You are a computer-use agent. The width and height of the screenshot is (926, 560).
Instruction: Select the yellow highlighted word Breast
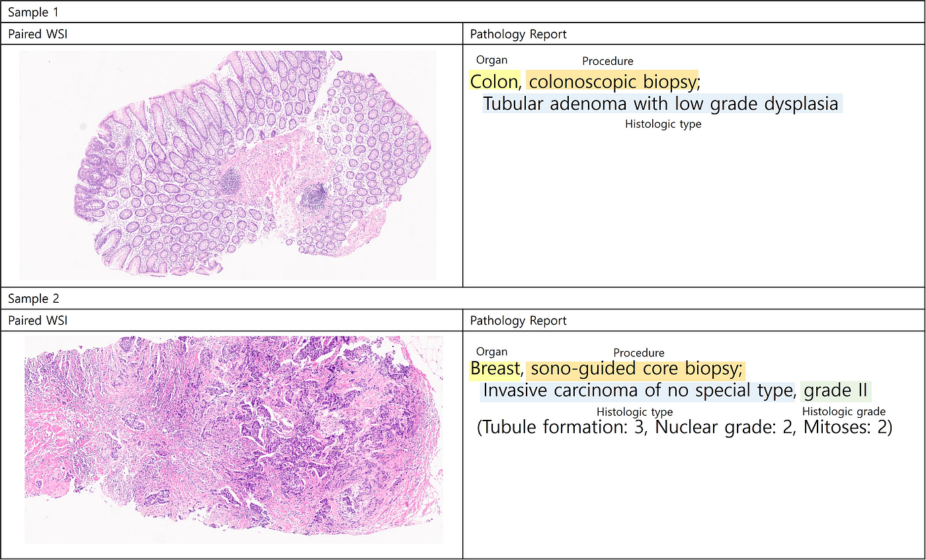[x=497, y=368]
